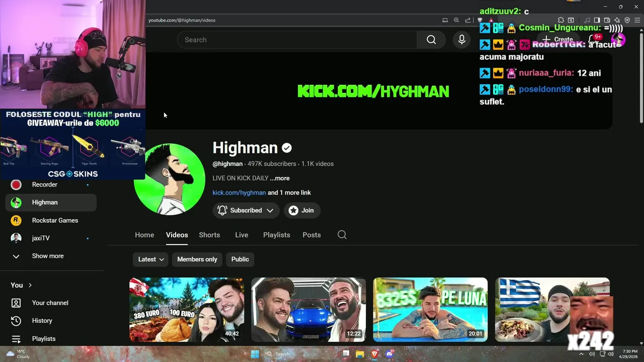
Task: Click the tab search icon in browser toolbar
Action: click(x=571, y=20)
